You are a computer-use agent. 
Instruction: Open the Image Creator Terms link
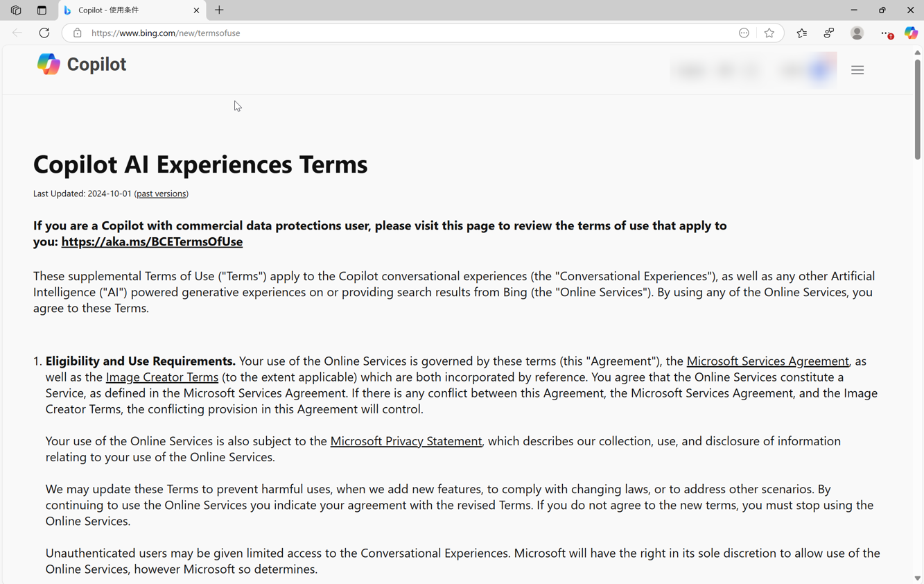tap(162, 377)
